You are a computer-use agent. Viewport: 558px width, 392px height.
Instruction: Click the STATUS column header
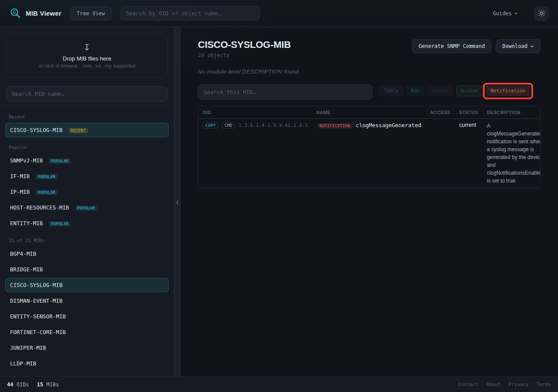pos(469,112)
